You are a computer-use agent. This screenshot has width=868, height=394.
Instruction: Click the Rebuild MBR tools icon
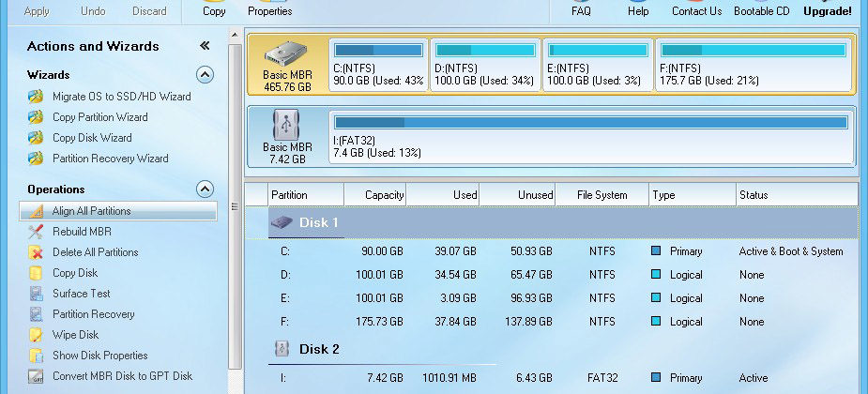(36, 232)
